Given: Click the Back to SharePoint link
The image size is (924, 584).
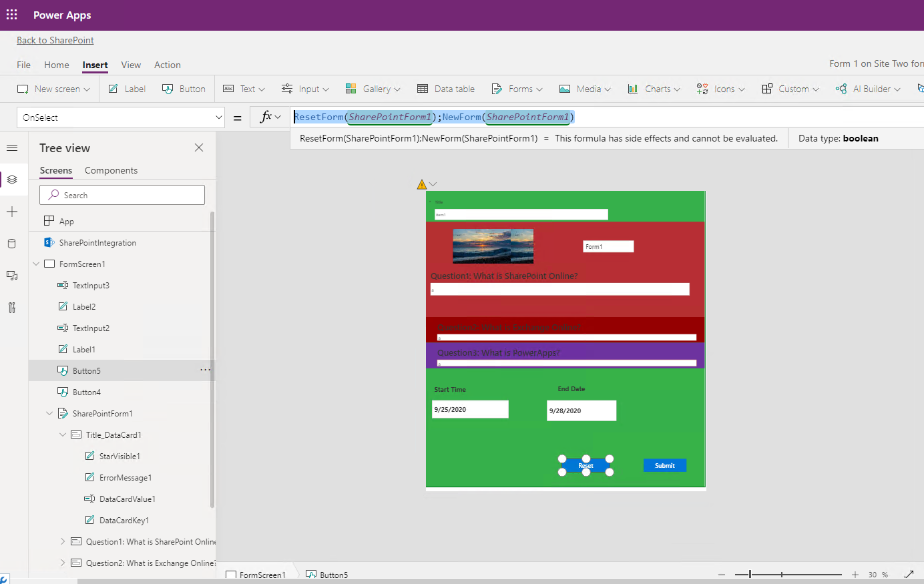Looking at the screenshot, I should tap(55, 40).
